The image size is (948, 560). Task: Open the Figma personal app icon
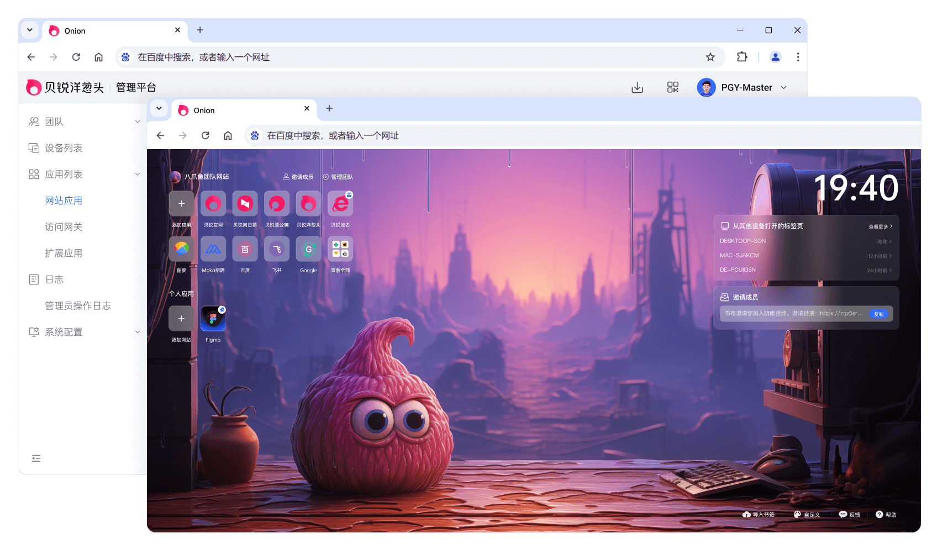tap(213, 319)
